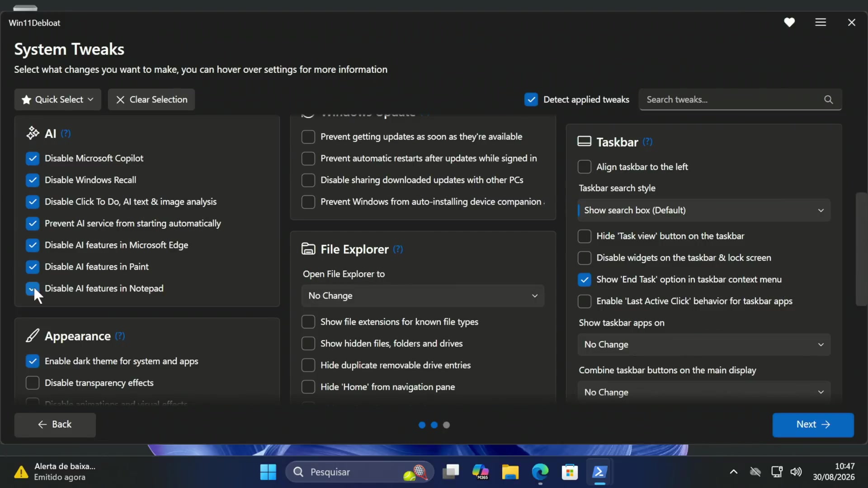The width and height of the screenshot is (868, 488).
Task: Open Task View on the Windows taskbar
Action: 450,472
